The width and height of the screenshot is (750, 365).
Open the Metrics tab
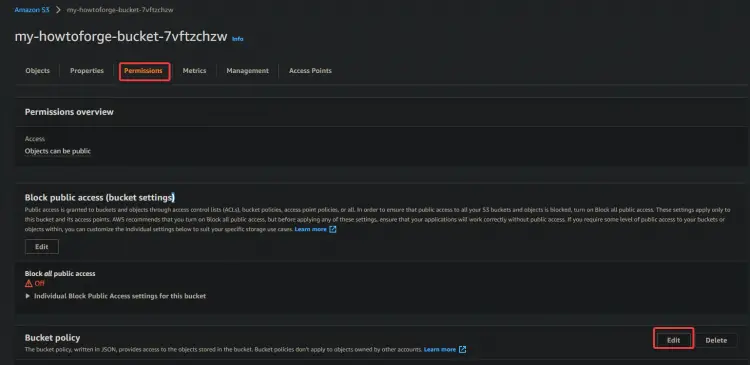[x=194, y=71]
